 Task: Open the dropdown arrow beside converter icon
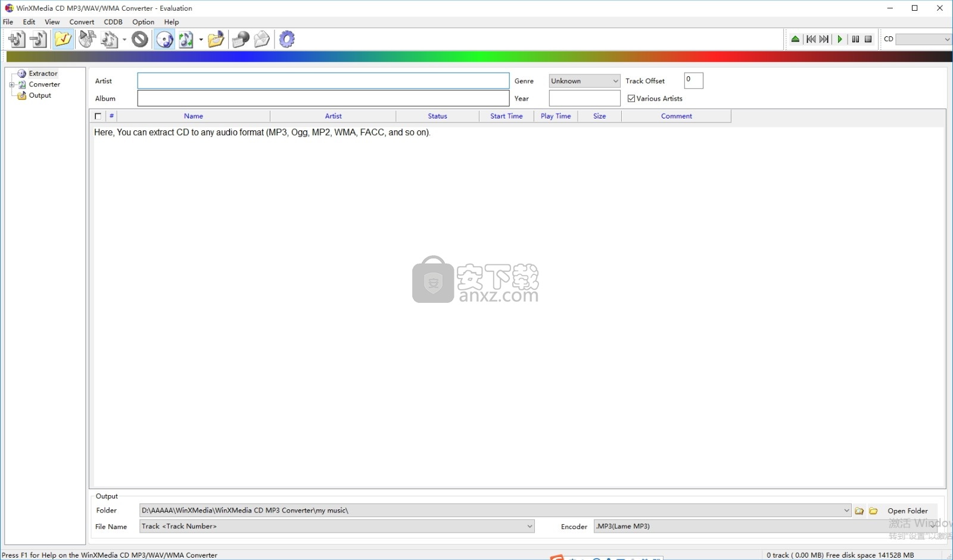(x=201, y=40)
